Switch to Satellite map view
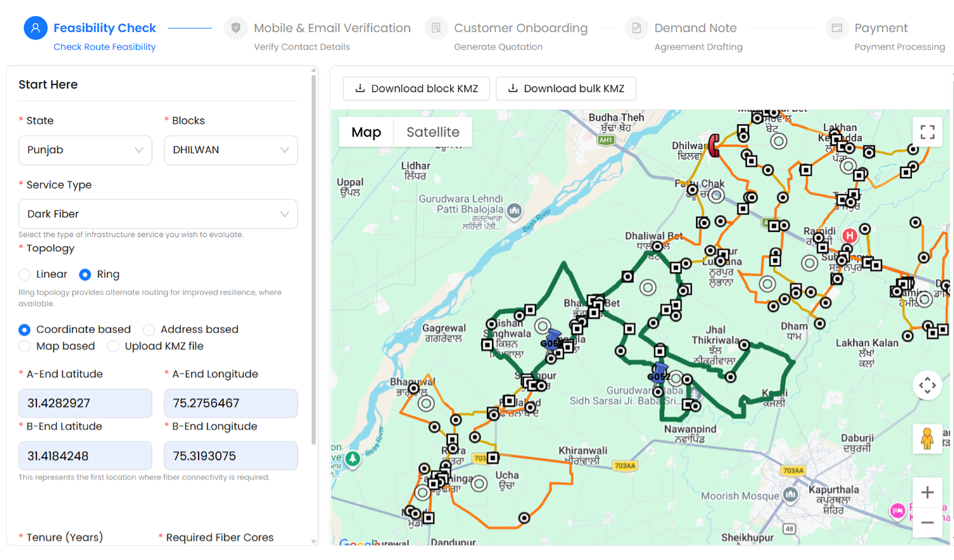Viewport: 954px width, 560px height. [x=433, y=132]
